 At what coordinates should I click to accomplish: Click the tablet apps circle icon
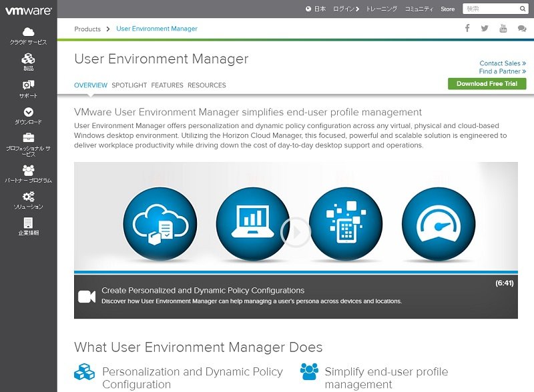pyautogui.click(x=346, y=224)
